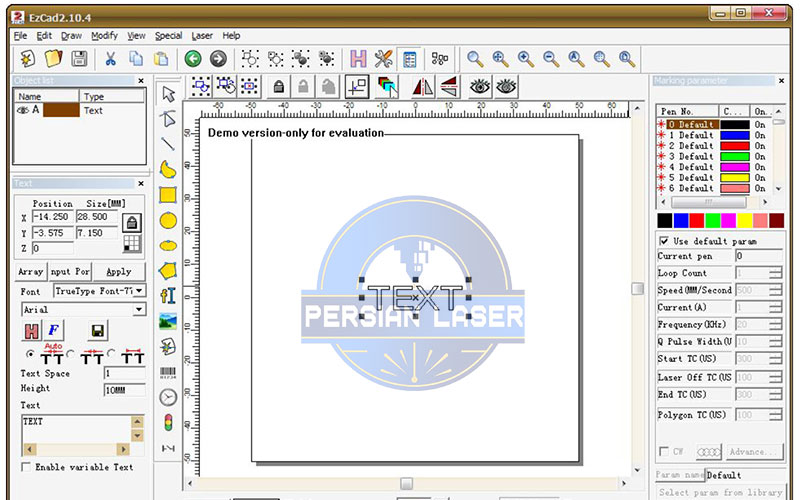Select the Barcode tool
The height and width of the screenshot is (500, 800).
tap(168, 372)
